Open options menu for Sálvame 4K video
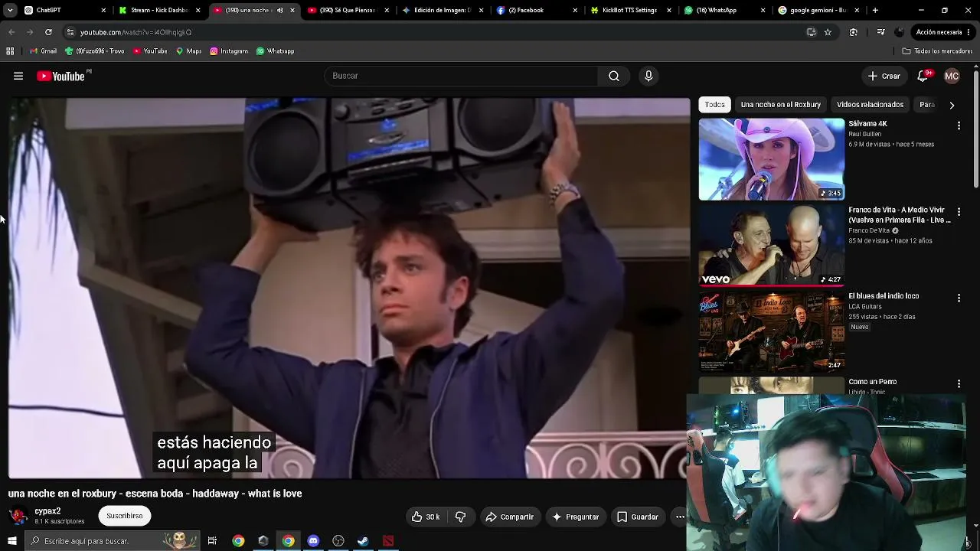Viewport: 980px width, 551px height. 959,126
